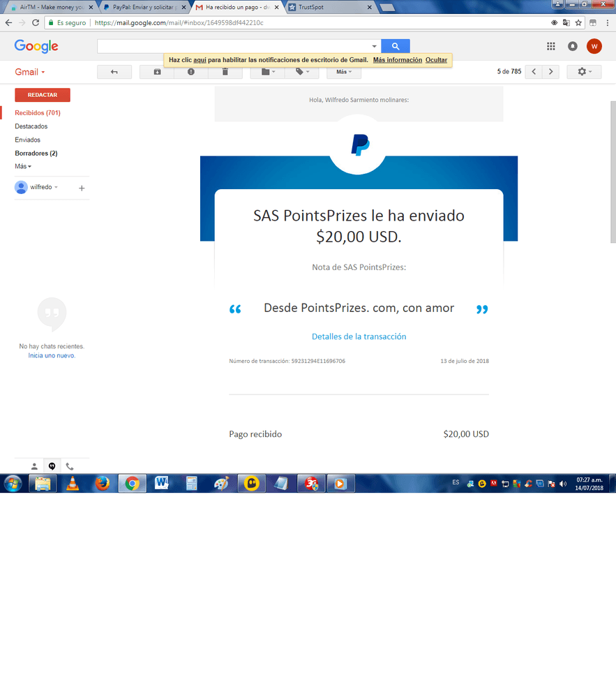Go to the newer email arrow
The height and width of the screenshot is (698, 616).
point(534,72)
